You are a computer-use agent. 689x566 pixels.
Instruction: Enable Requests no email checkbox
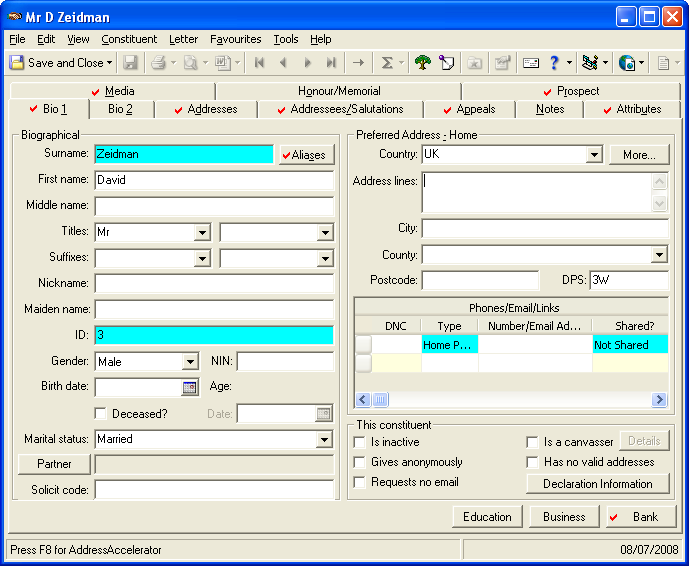click(359, 482)
